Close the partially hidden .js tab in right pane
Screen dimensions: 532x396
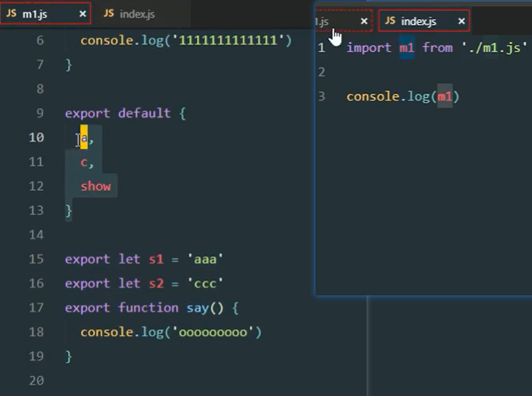363,21
